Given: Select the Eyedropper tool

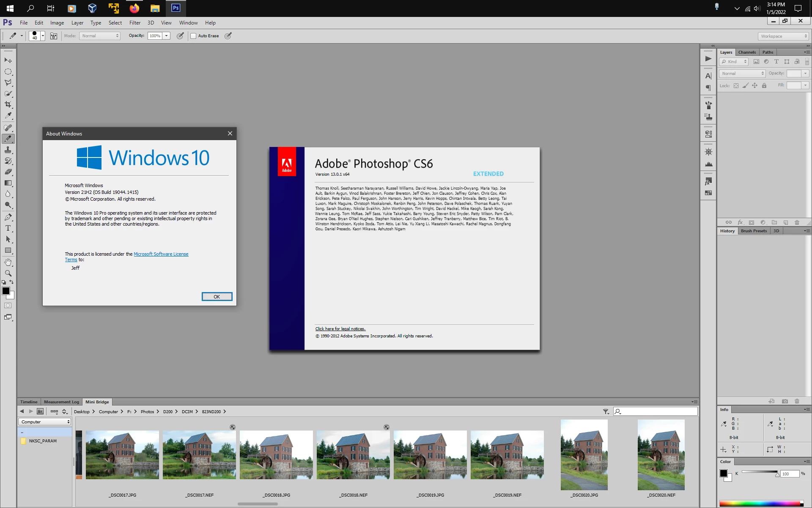Looking at the screenshot, I should click(x=8, y=116).
